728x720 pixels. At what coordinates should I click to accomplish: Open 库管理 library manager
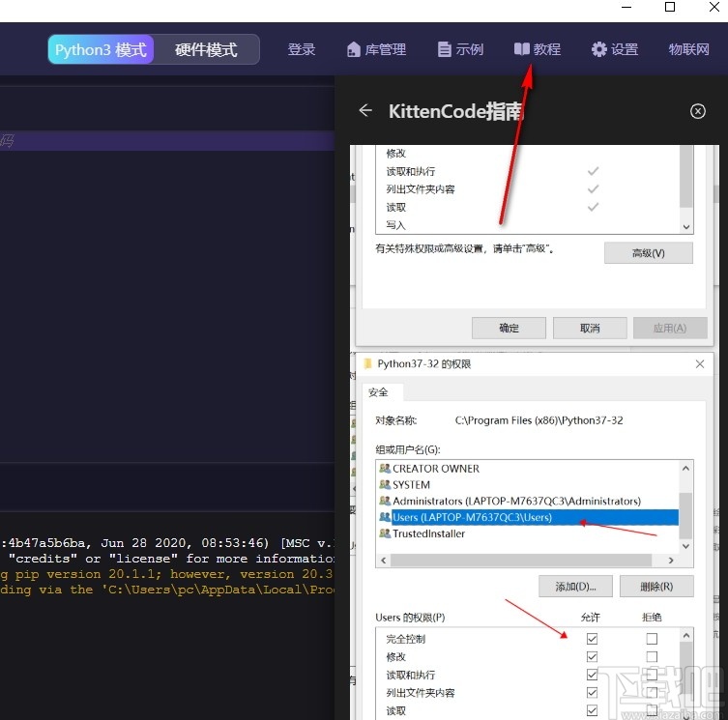376,49
